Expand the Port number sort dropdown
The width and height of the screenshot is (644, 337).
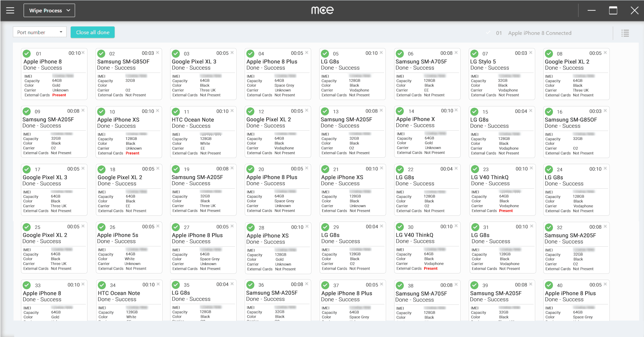tap(40, 32)
